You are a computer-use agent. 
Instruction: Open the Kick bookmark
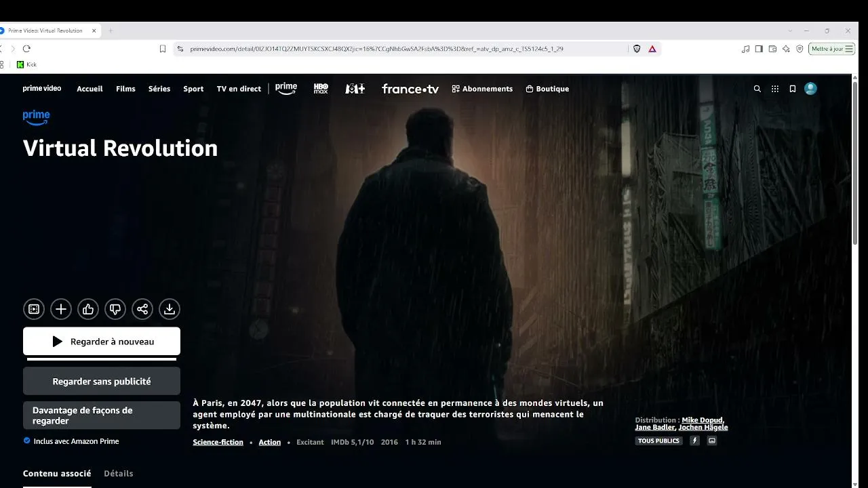pos(26,64)
